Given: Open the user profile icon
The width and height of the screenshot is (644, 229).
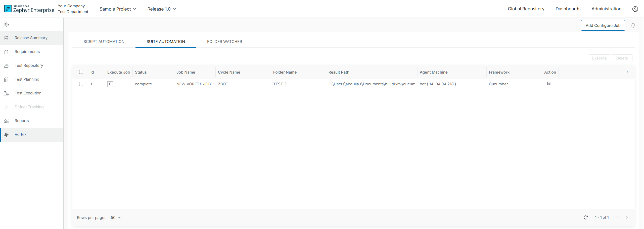Looking at the screenshot, I should (635, 9).
